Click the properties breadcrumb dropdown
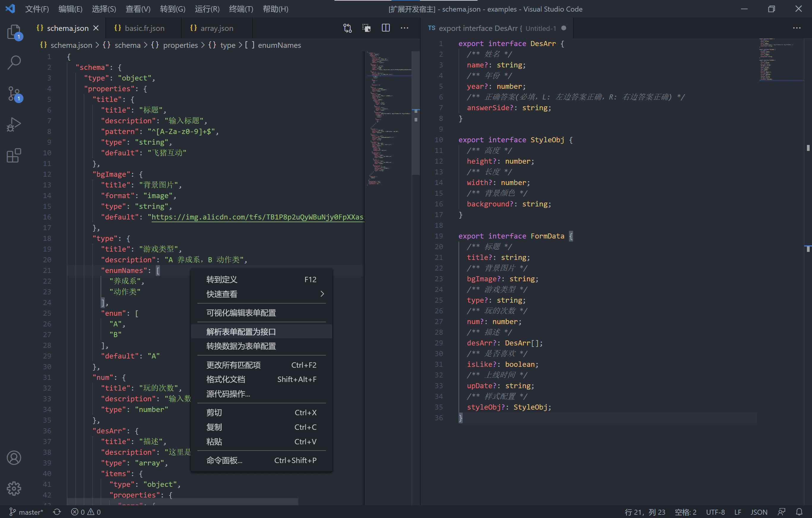The height and width of the screenshot is (518, 812). 180,45
